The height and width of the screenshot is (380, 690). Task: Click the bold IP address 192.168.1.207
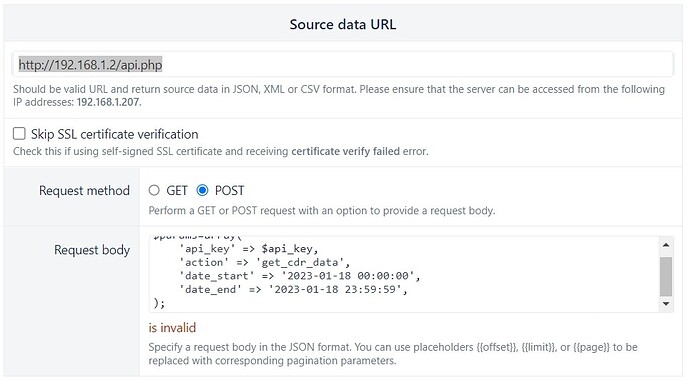click(108, 102)
